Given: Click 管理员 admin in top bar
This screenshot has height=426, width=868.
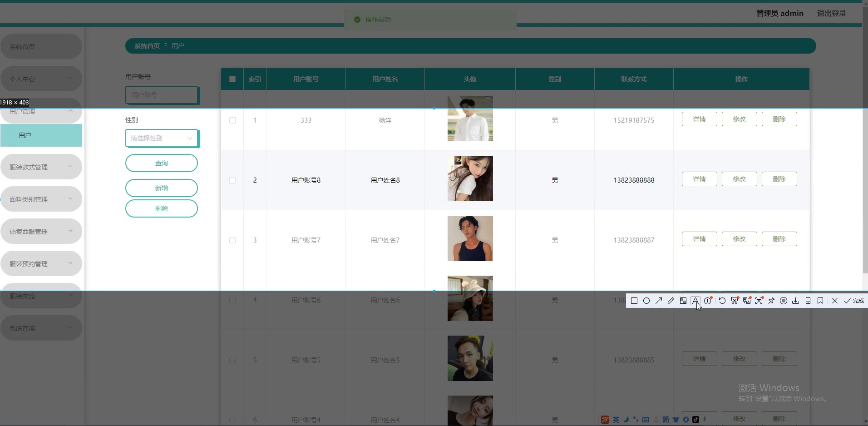Looking at the screenshot, I should (x=780, y=13).
